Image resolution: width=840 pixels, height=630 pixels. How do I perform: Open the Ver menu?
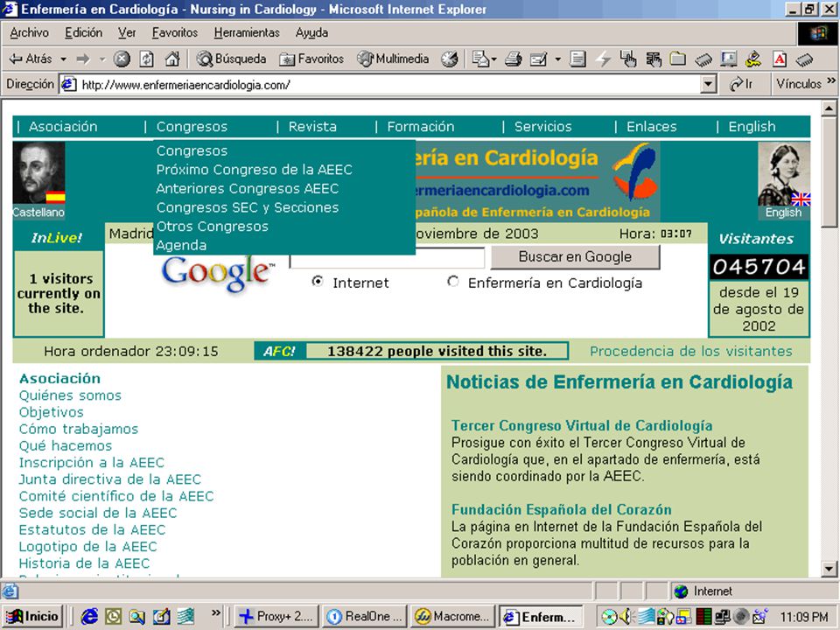tap(127, 32)
